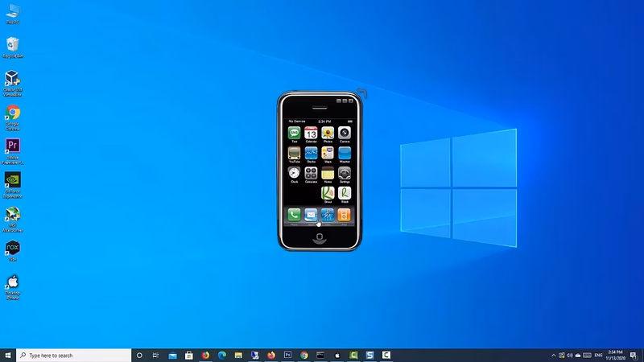Open the touch keyboard tray icon
The image size is (644, 362).
click(588, 356)
